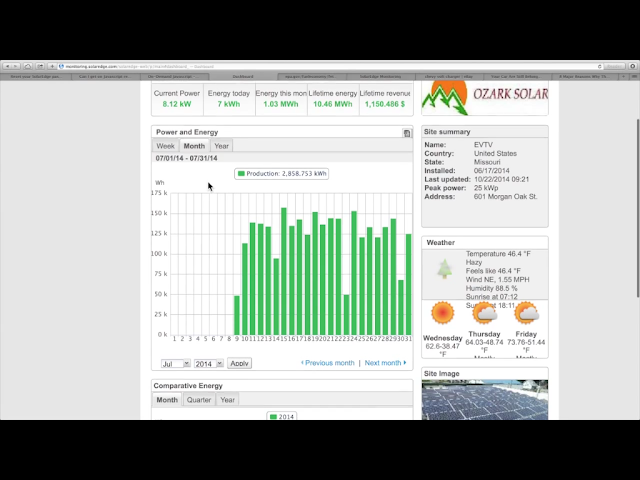This screenshot has height=480, width=640.
Task: Click the current weather tree icon
Action: pos(444,269)
